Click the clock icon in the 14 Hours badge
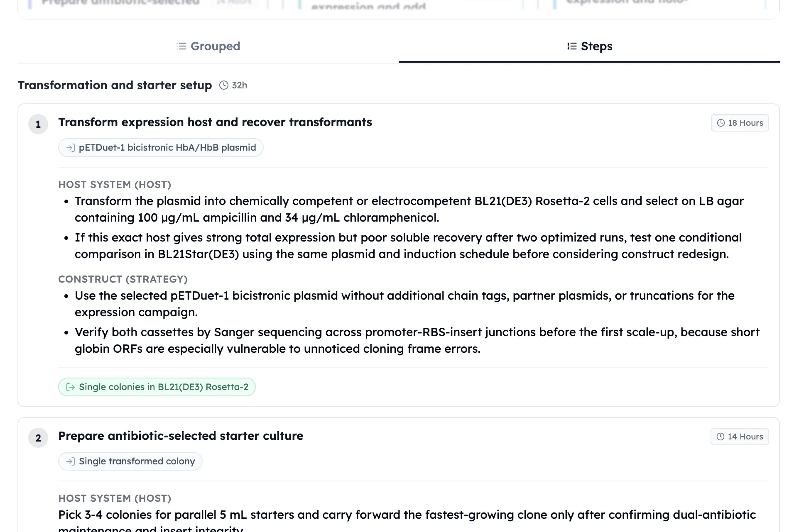The height and width of the screenshot is (532, 799). point(721,437)
